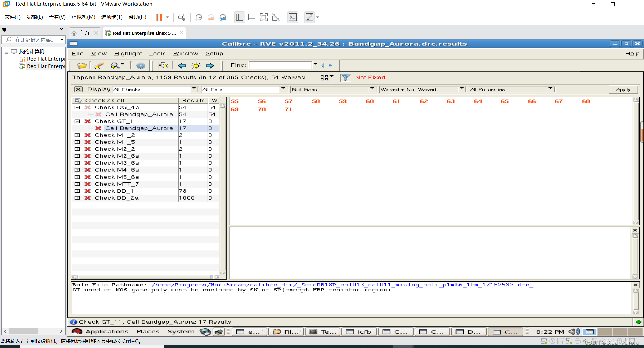The width and height of the screenshot is (644, 348).
Task: Go to previous result with left arrow
Action: [x=182, y=66]
